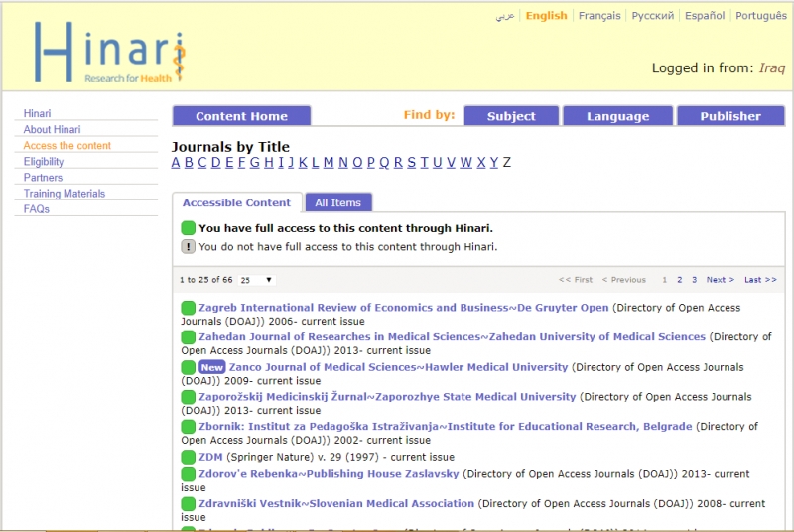The width and height of the screenshot is (794, 532).
Task: Click the exclamation no-access legend icon
Action: (188, 246)
